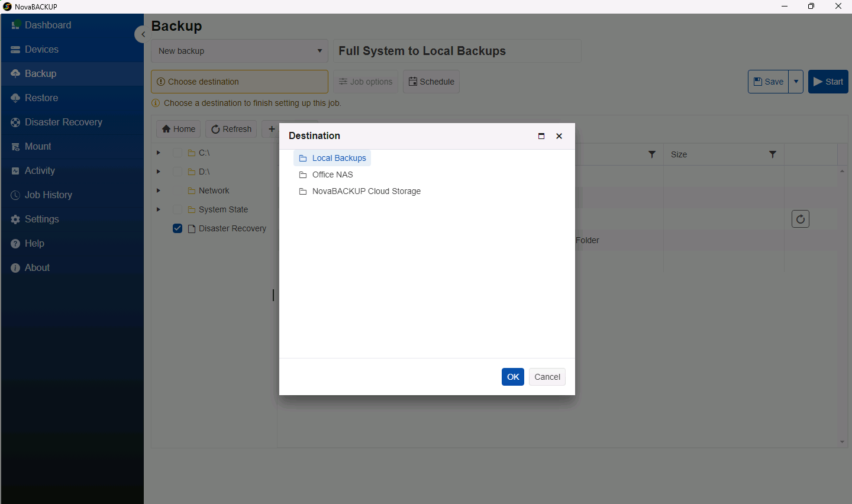Close the Destination dialog

559,136
